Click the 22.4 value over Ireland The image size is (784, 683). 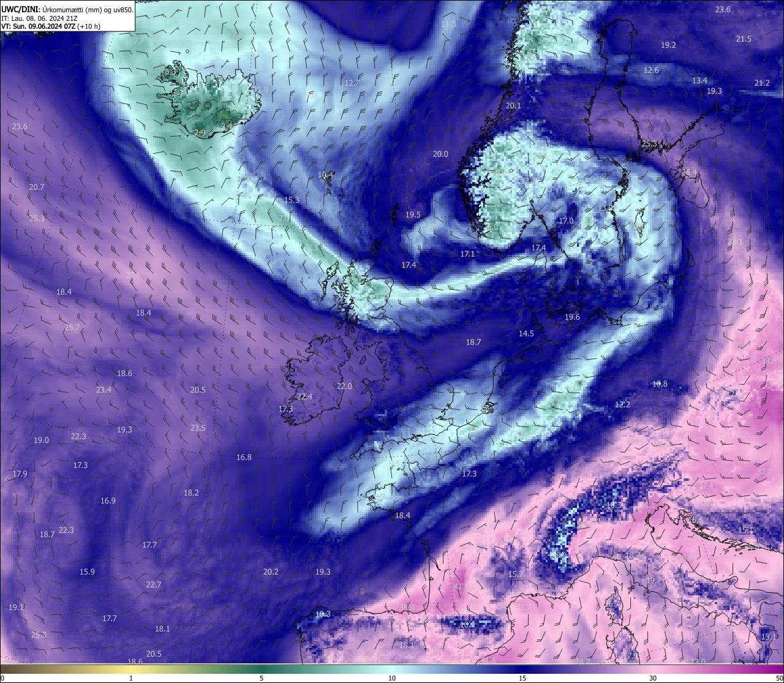[304, 396]
